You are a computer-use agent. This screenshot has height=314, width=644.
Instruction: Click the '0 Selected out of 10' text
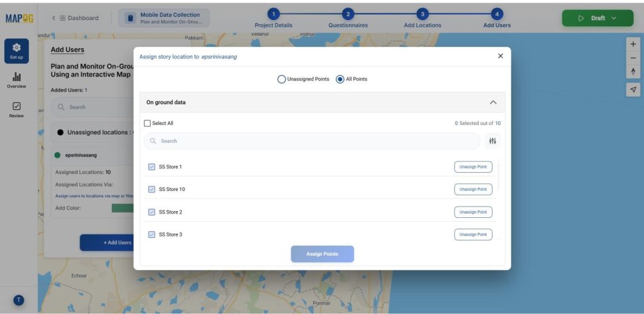[x=478, y=123]
